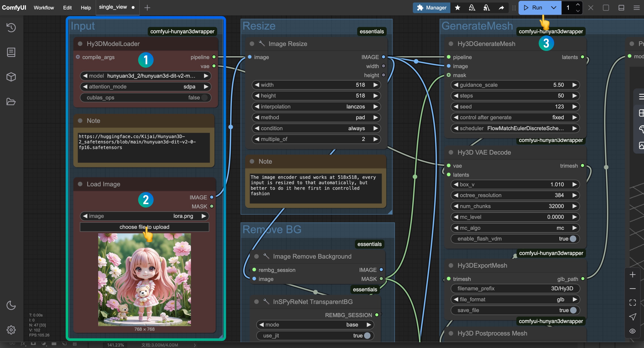Adjust the box_v 1.010 field
Image resolution: width=644 pixels, height=348 pixels.
click(515, 184)
